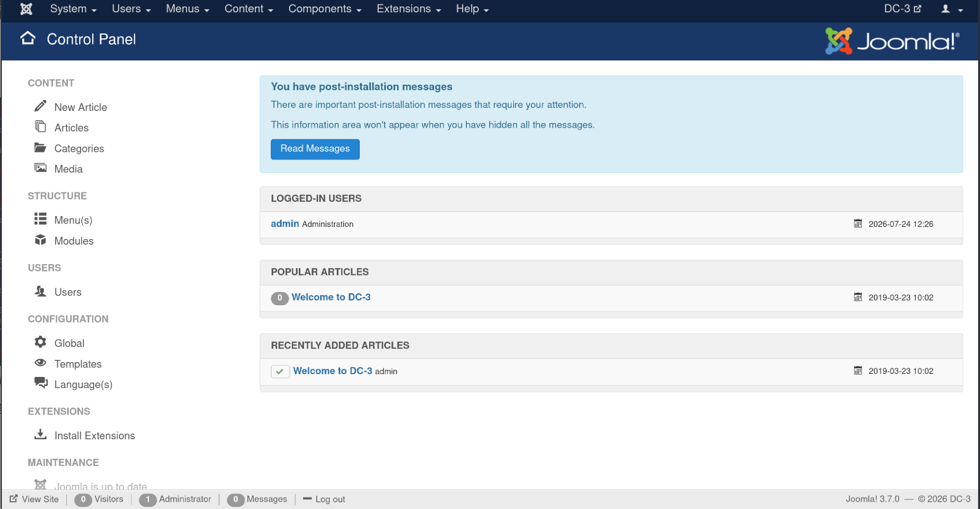This screenshot has width=980, height=509.
Task: Open Global configuration link
Action: 69,343
